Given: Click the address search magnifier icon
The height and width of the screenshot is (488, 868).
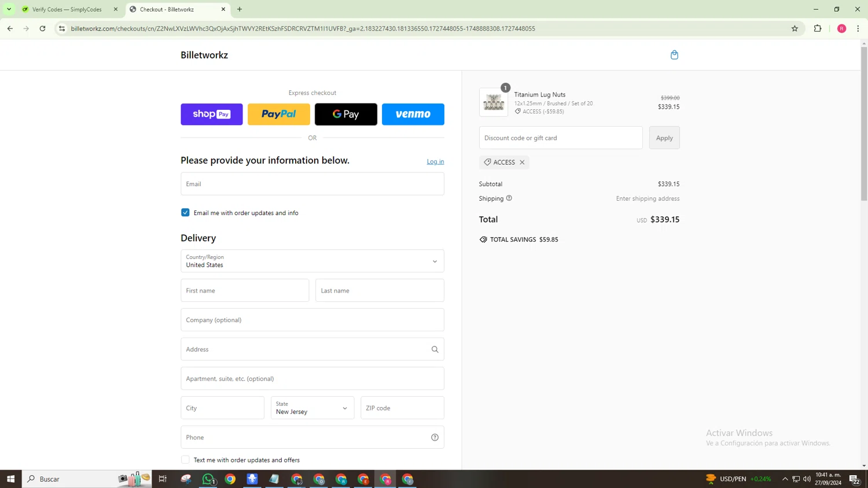Looking at the screenshot, I should click(x=435, y=349).
